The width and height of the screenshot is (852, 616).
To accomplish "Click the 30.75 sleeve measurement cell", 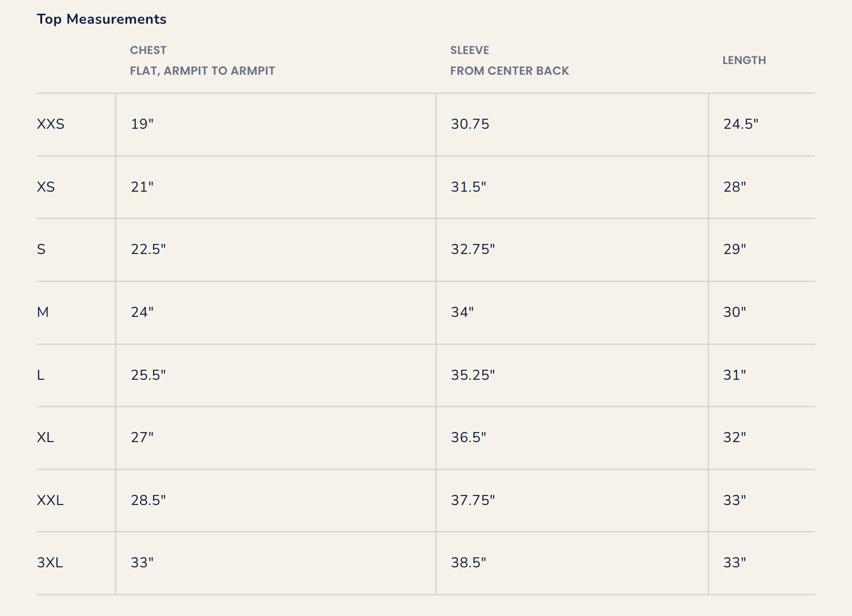I will point(470,124).
